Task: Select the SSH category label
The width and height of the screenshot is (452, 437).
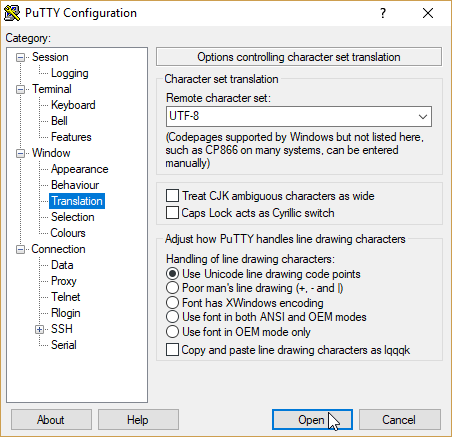Action: point(62,329)
